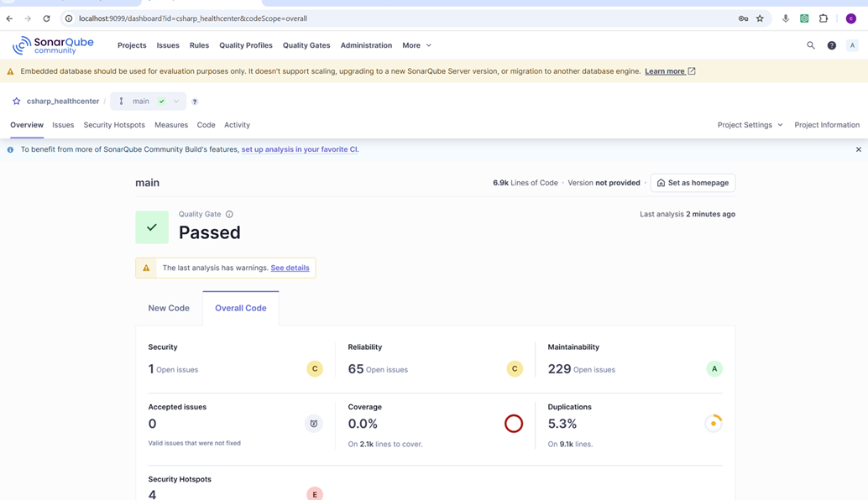
Task: Click the Learn more link
Action: [x=670, y=71]
